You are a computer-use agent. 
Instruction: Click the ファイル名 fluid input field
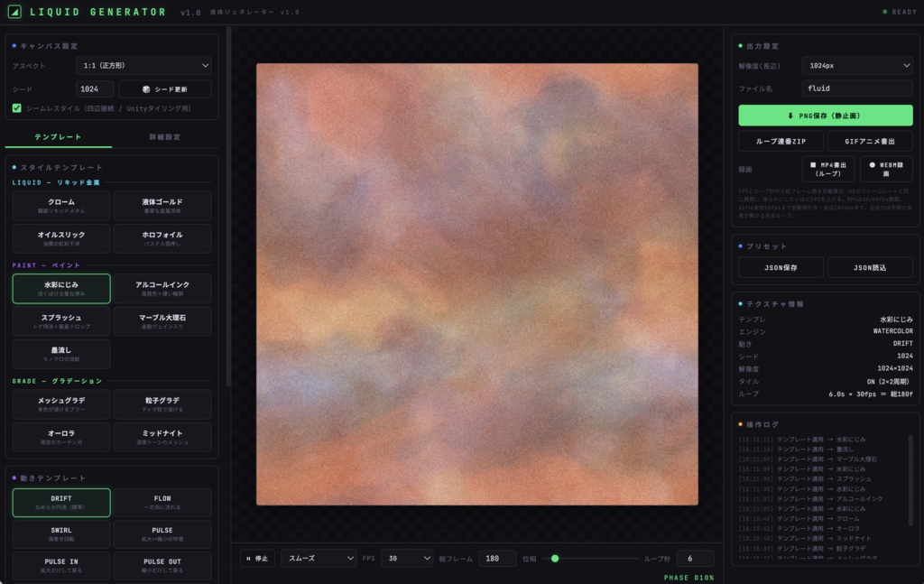click(857, 88)
